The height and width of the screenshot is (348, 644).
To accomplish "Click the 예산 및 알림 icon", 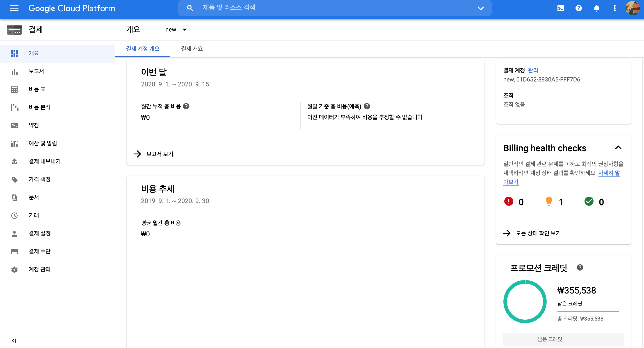I will [x=14, y=143].
